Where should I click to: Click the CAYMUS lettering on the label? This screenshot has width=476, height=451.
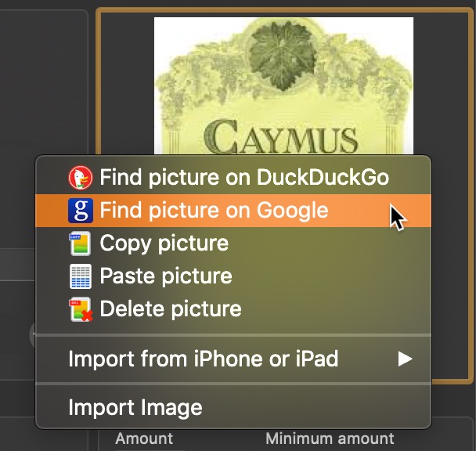tap(281, 137)
